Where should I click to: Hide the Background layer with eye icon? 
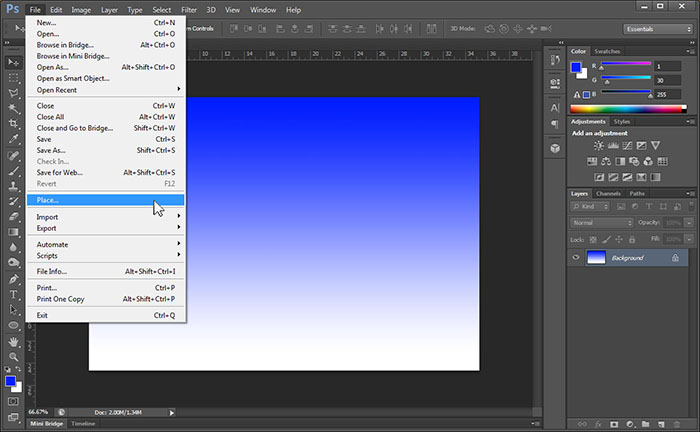[576, 258]
